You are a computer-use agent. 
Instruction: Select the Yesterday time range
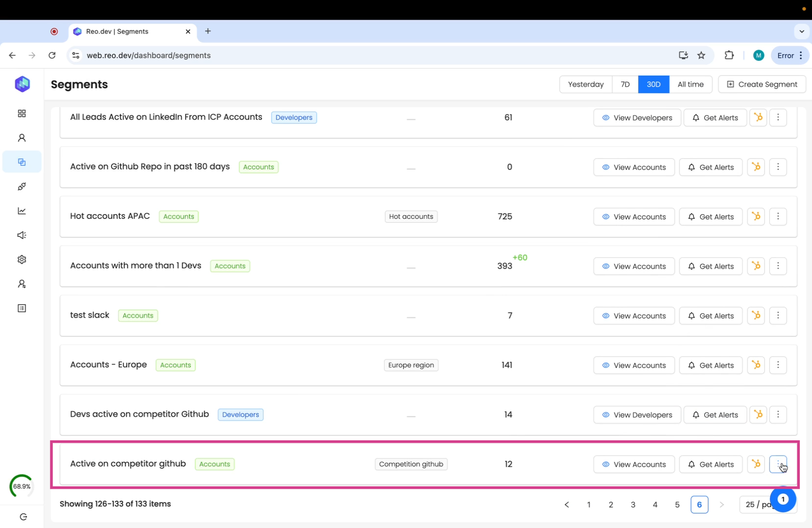[585, 84]
